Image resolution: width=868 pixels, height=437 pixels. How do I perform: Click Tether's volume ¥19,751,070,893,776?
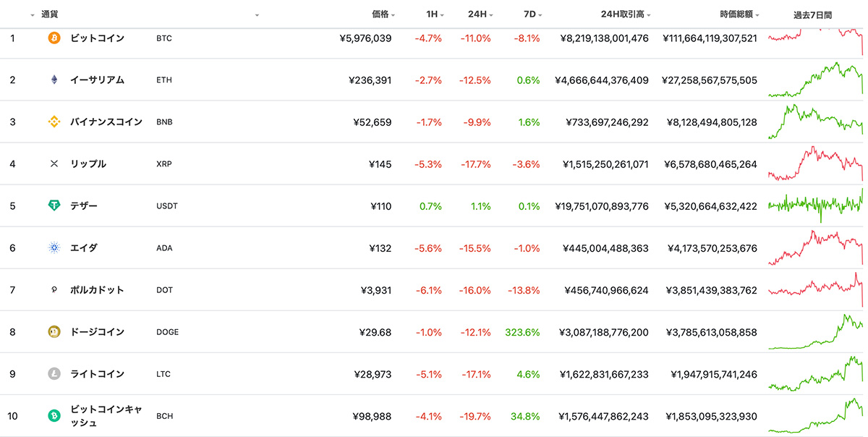tap(602, 205)
